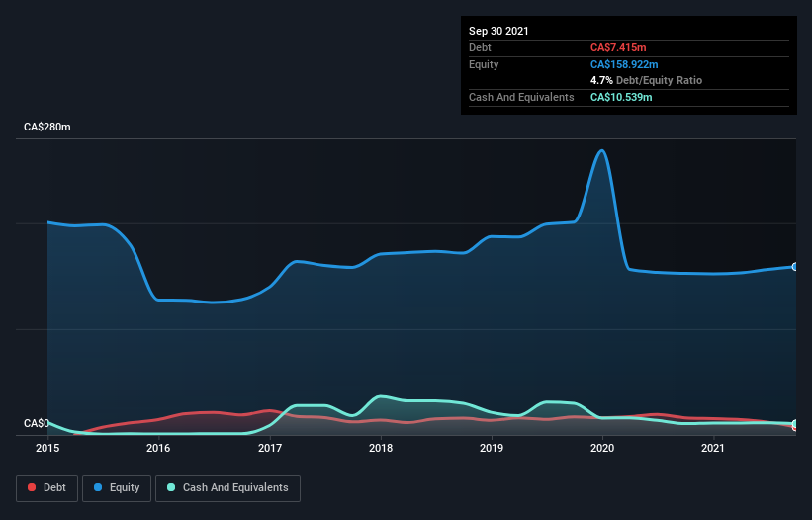Click the Equity peak near 2020
The width and height of the screenshot is (812, 520).
[601, 150]
